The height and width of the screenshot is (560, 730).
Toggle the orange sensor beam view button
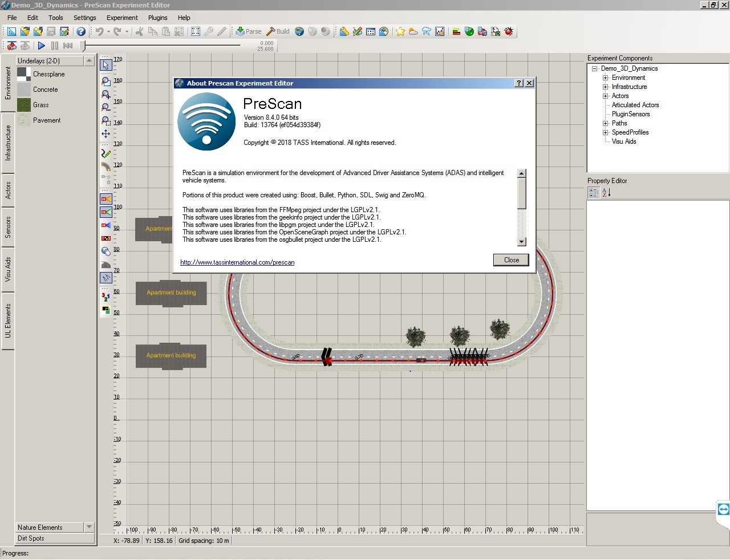pyautogui.click(x=106, y=199)
